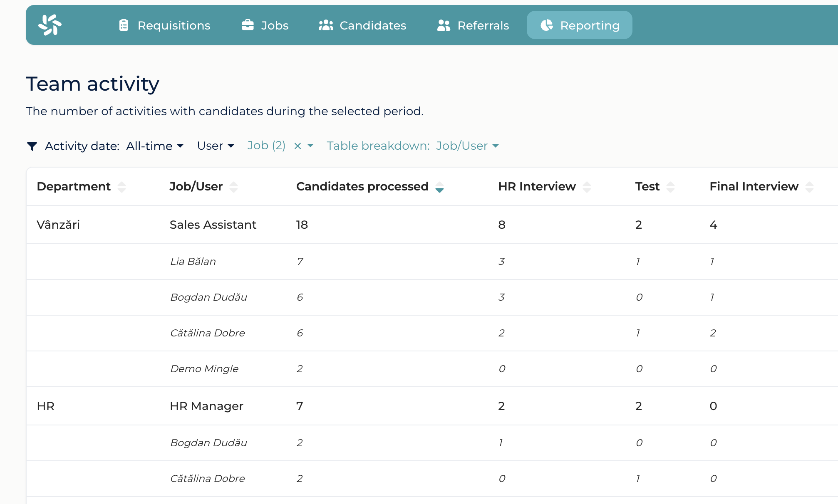Screen dimensions: 838x504
Task: Sort by Candidates processed arrows
Action: click(439, 187)
